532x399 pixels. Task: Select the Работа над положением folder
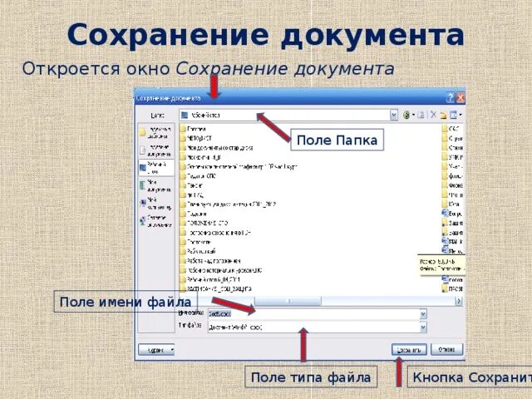(210, 261)
